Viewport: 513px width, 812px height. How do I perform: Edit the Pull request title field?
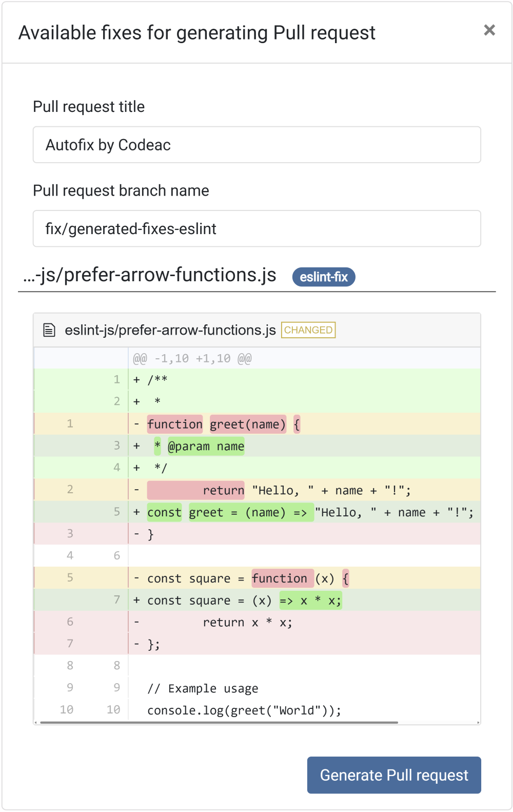[257, 145]
